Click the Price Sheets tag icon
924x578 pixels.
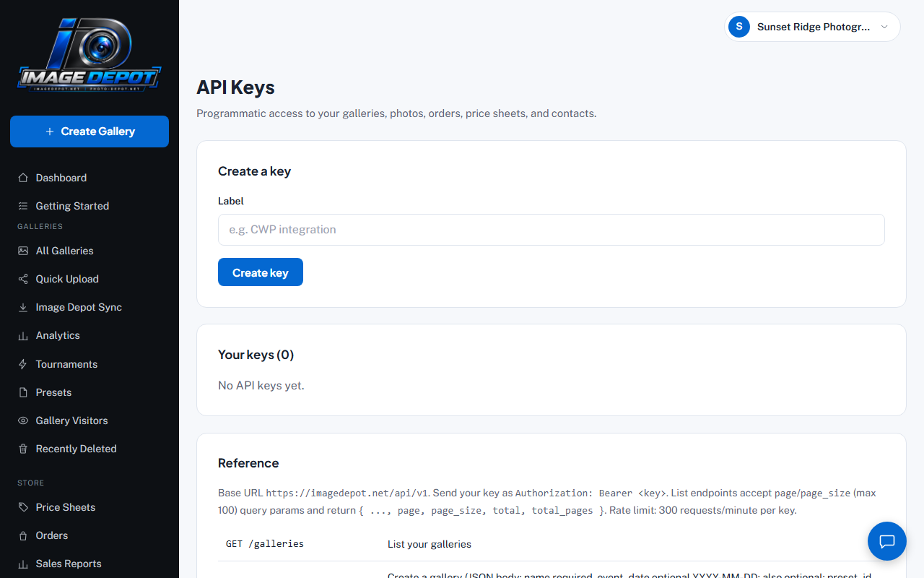[x=23, y=507]
